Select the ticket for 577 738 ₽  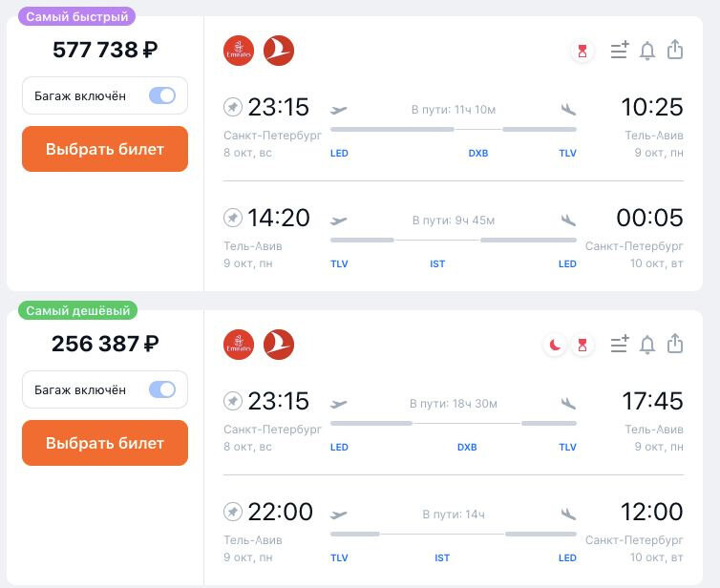[x=105, y=149]
